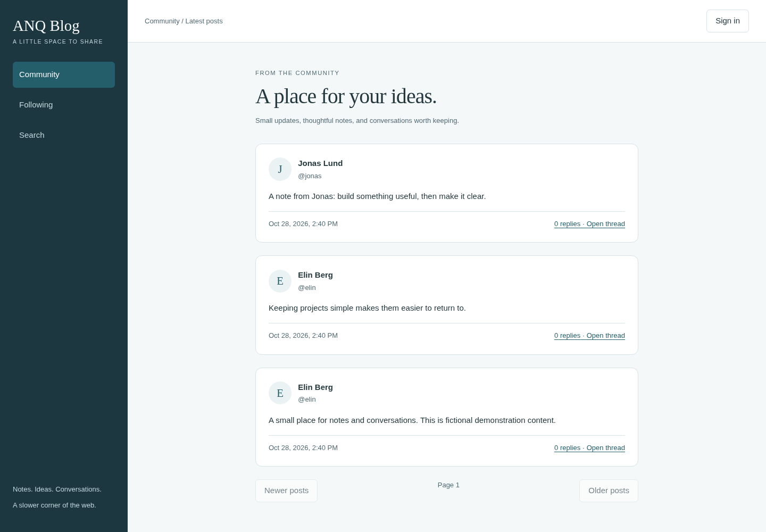Click the date on the Jonas Lund post
The height and width of the screenshot is (532, 766).
tap(303, 224)
